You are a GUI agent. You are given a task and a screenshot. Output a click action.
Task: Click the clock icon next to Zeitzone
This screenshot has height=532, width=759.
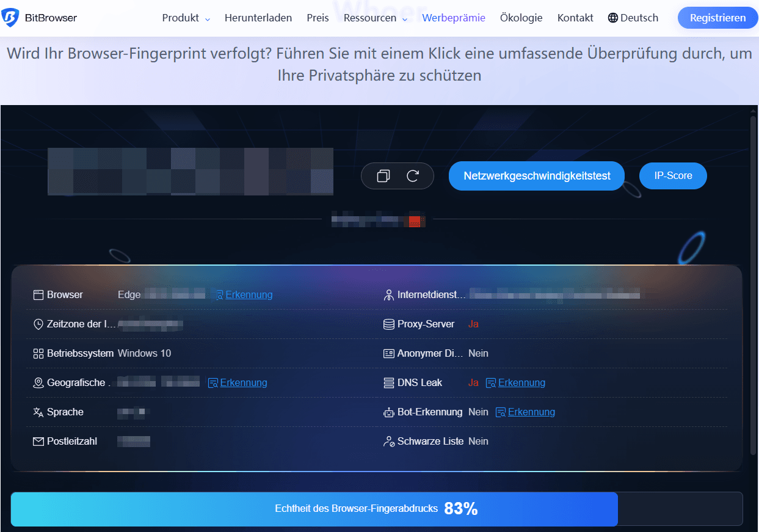click(38, 324)
